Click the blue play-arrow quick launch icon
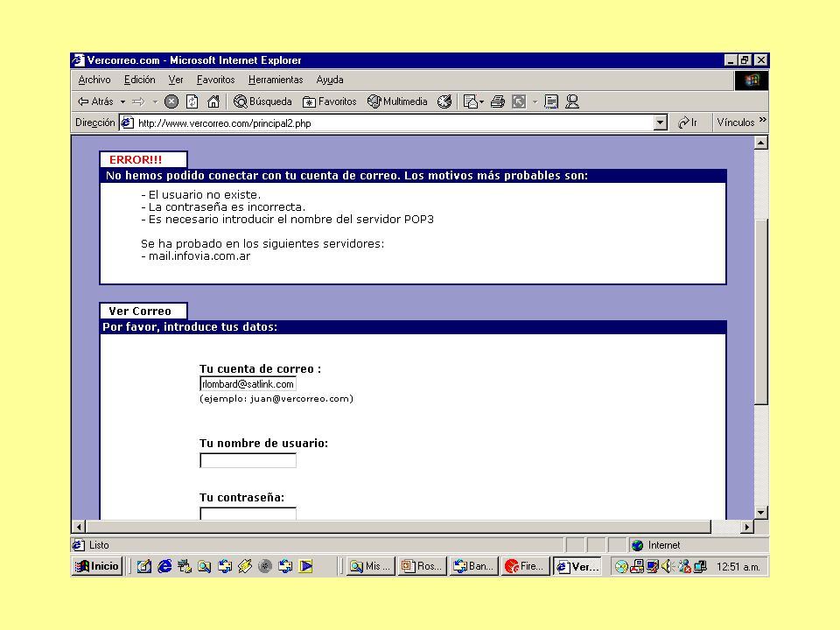 pos(305,566)
